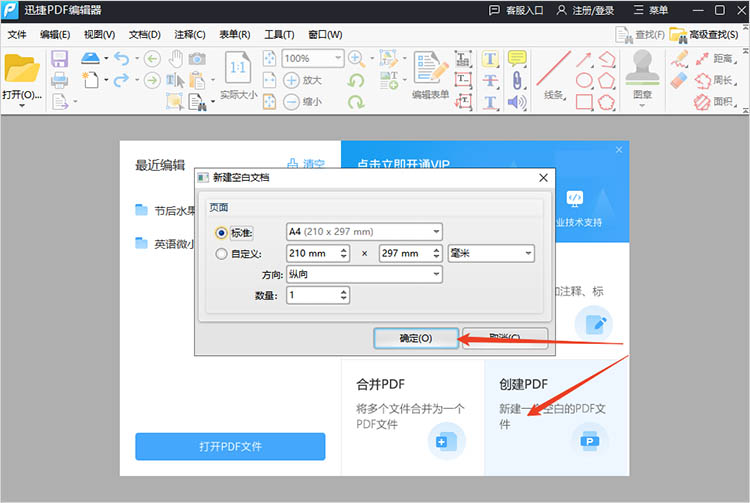750x503 pixels.
Task: Click the blue scanner icon
Action: coord(90,58)
